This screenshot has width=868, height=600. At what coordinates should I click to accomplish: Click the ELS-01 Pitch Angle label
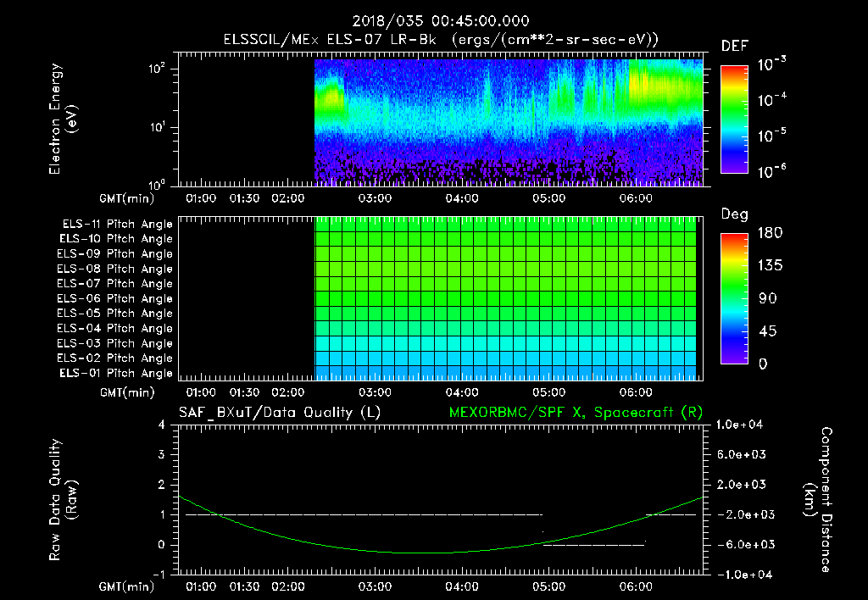pos(116,373)
